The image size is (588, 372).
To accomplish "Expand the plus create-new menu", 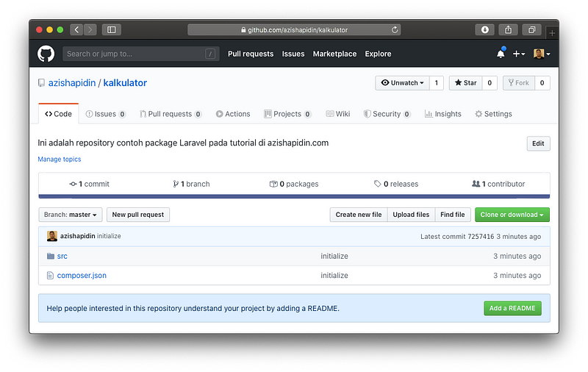I will pyautogui.click(x=519, y=54).
